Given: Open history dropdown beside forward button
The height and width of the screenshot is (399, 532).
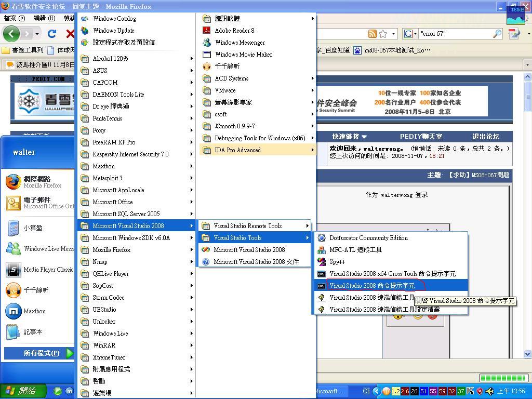Looking at the screenshot, I should click(x=37, y=34).
